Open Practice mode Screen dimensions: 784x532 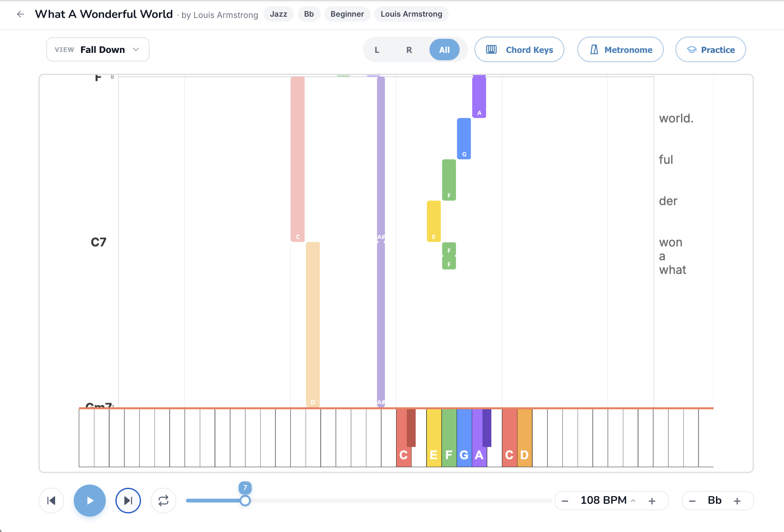point(711,50)
